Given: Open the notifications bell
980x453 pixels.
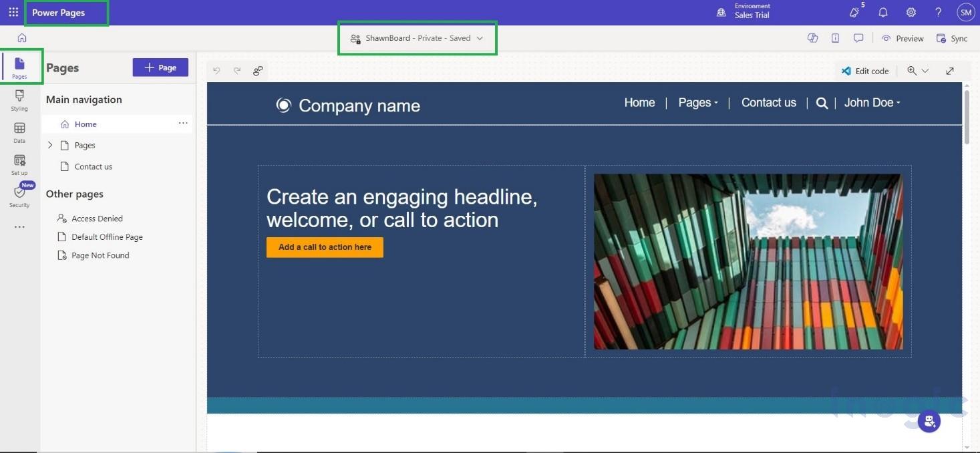Looking at the screenshot, I should 883,12.
